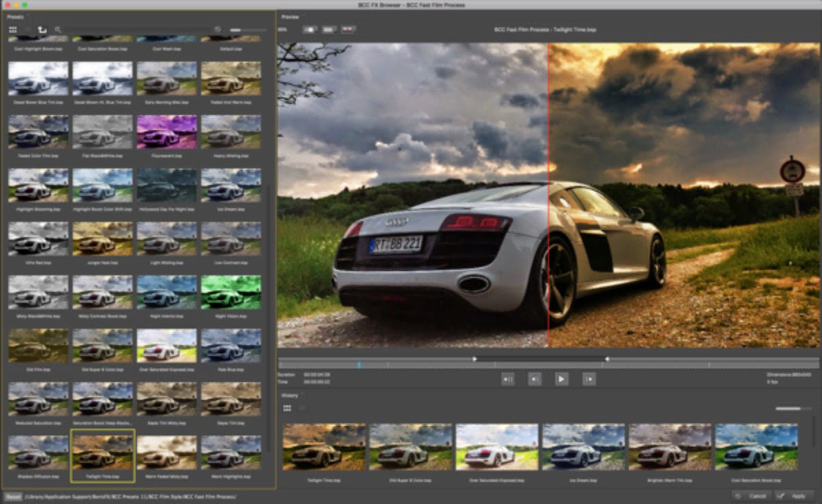
Task: Click the go-to-start playback button
Action: 508,379
